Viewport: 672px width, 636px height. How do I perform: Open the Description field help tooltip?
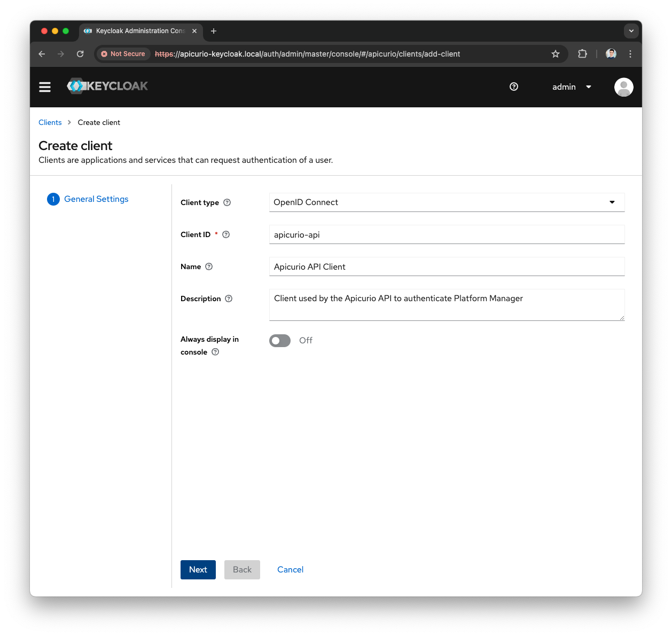pyautogui.click(x=229, y=299)
